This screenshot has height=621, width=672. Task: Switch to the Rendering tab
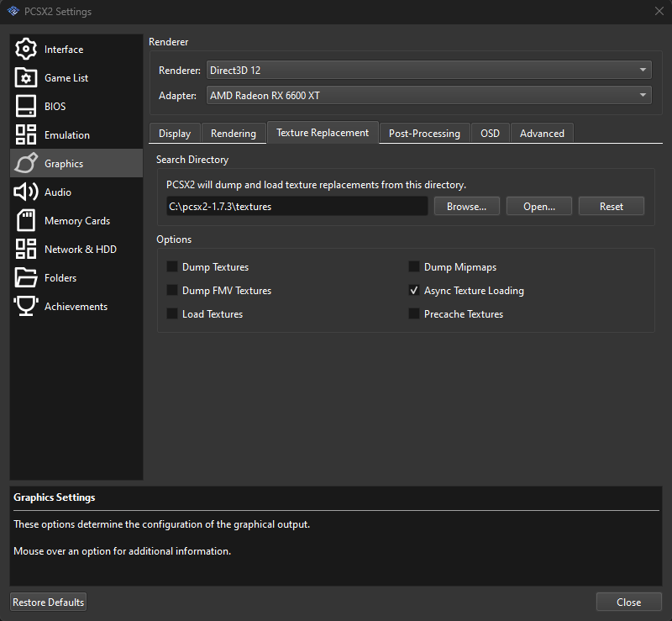point(234,134)
